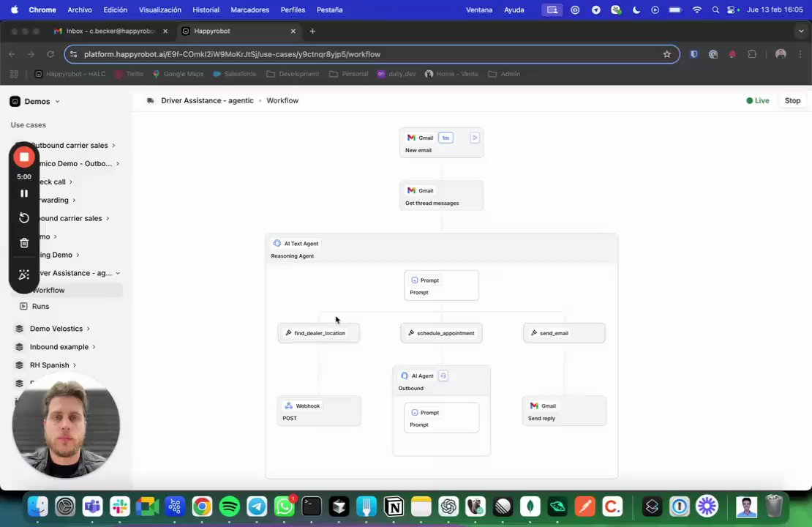This screenshot has width=812, height=527.
Task: Click the Live status indicator
Action: coord(757,100)
